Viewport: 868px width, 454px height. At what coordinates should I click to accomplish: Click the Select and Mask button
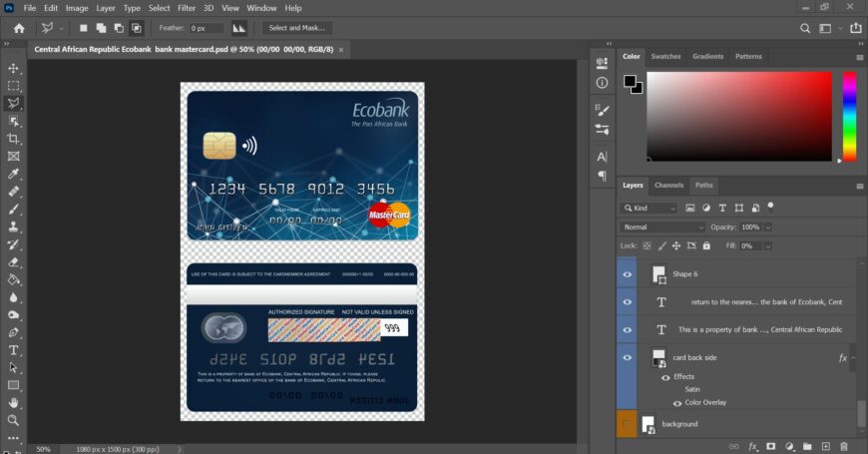[x=296, y=28]
